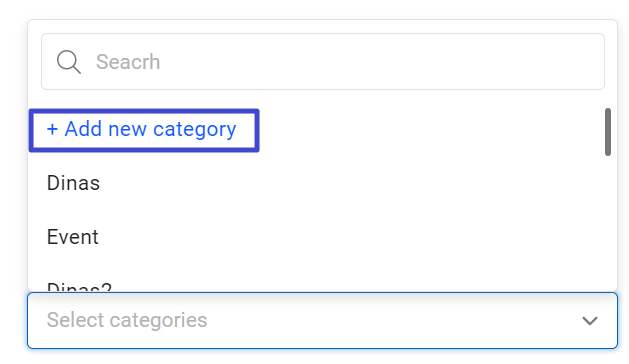Screen dimensions: 629x364
Task: Create a category via the blue Add link
Action: pos(141,130)
